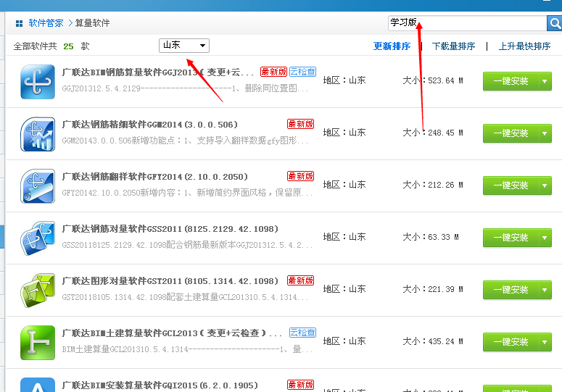Screen dimensions: 562x392
Task: Click GGJ2013 rebar software icon
Action: [x=38, y=82]
